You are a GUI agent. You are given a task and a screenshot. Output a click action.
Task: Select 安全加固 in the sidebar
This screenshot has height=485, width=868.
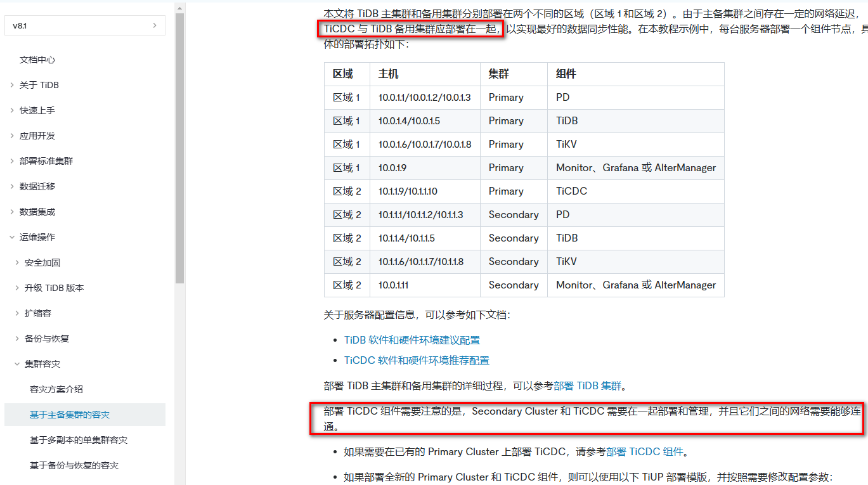pos(42,262)
